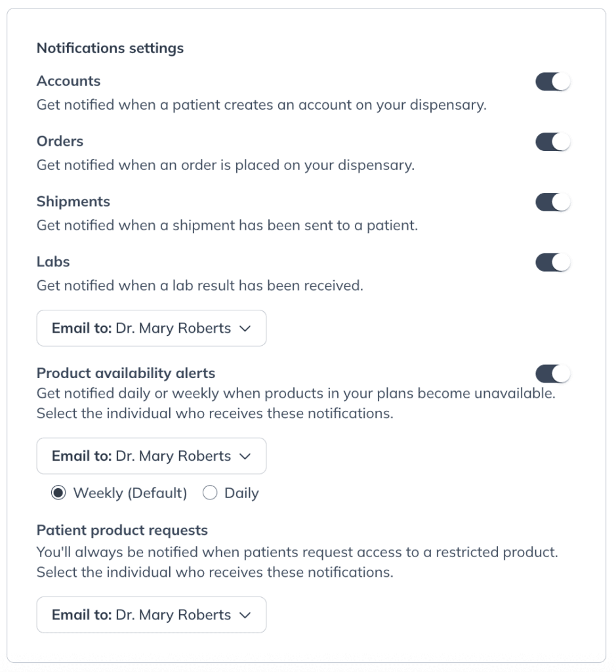616x672 pixels.
Task: Click chevron in Patient requests email dropdown
Action: 245,616
